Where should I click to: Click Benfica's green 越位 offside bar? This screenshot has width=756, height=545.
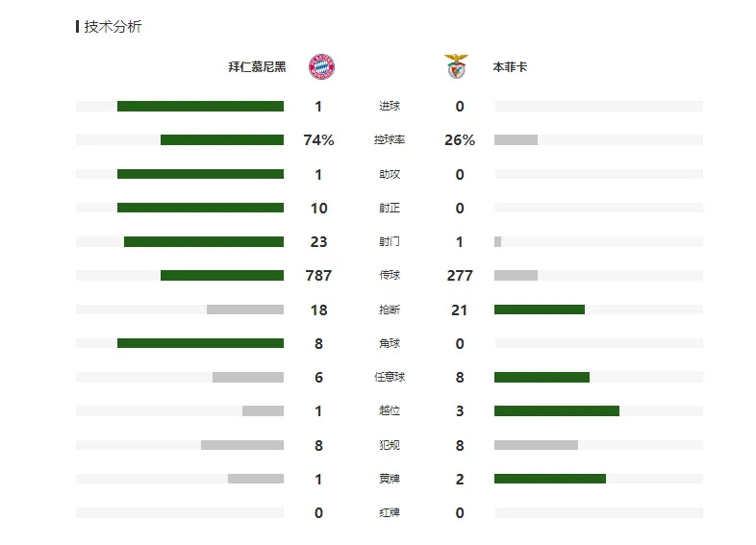pyautogui.click(x=557, y=410)
